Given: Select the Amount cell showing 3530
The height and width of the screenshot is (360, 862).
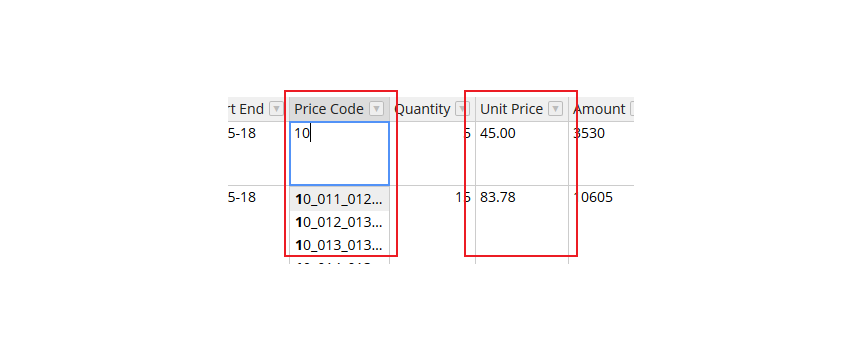Looking at the screenshot, I should (x=601, y=153).
